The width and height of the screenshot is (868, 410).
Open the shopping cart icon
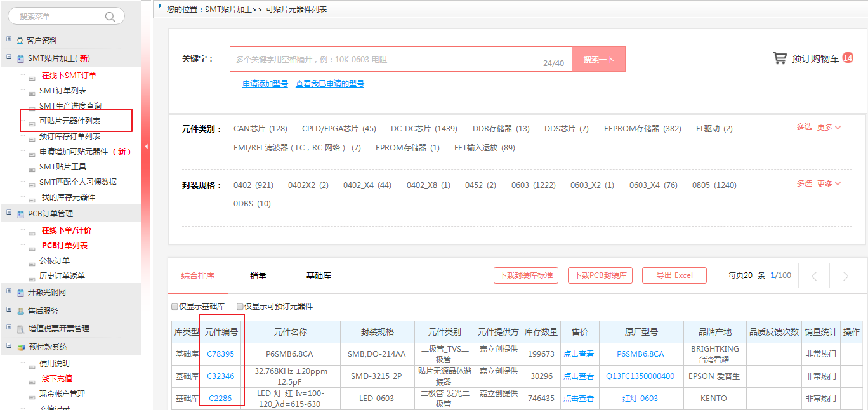pos(780,58)
